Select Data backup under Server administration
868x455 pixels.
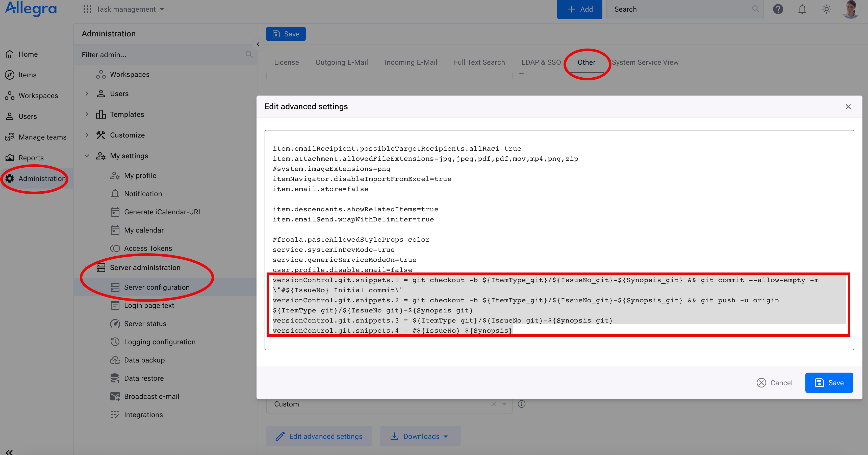pyautogui.click(x=144, y=360)
